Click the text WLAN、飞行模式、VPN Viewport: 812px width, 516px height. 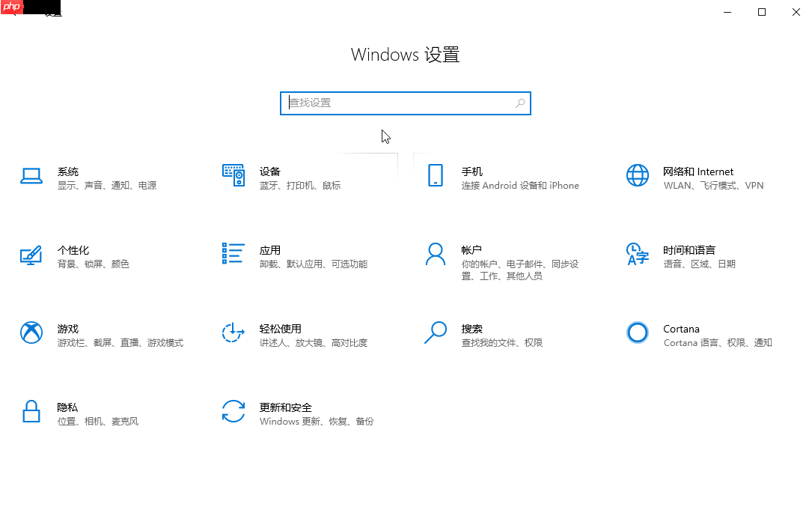713,186
